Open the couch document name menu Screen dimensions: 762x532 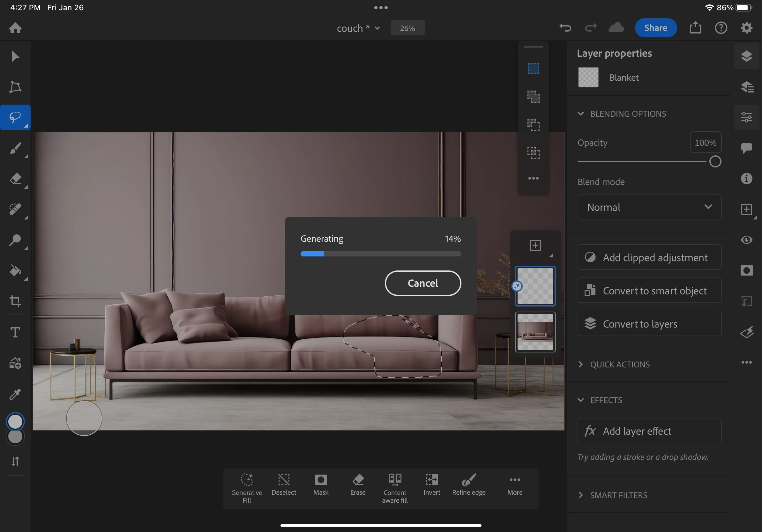pos(358,28)
